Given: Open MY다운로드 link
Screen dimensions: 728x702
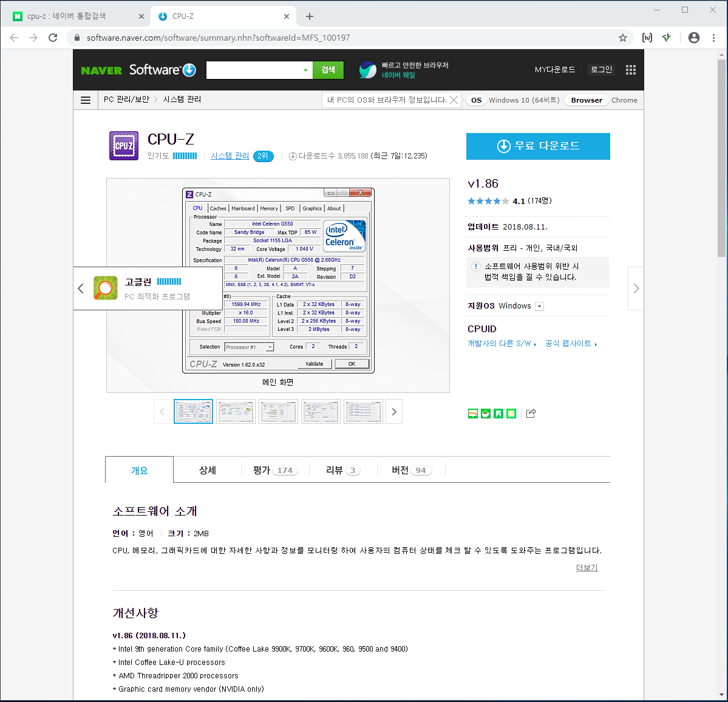Looking at the screenshot, I should tap(555, 70).
